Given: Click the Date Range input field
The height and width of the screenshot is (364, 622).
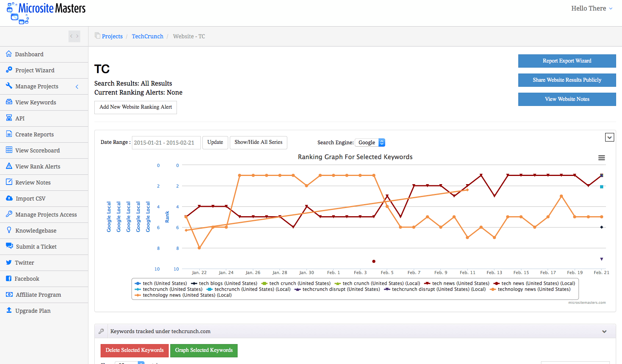Looking at the screenshot, I should tap(166, 143).
